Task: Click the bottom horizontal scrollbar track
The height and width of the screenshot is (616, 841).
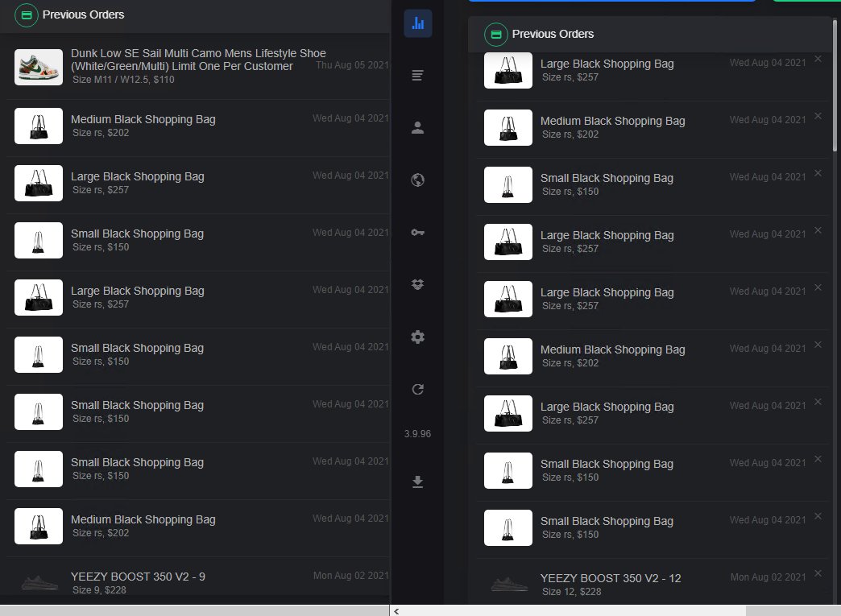Action: [x=569, y=611]
